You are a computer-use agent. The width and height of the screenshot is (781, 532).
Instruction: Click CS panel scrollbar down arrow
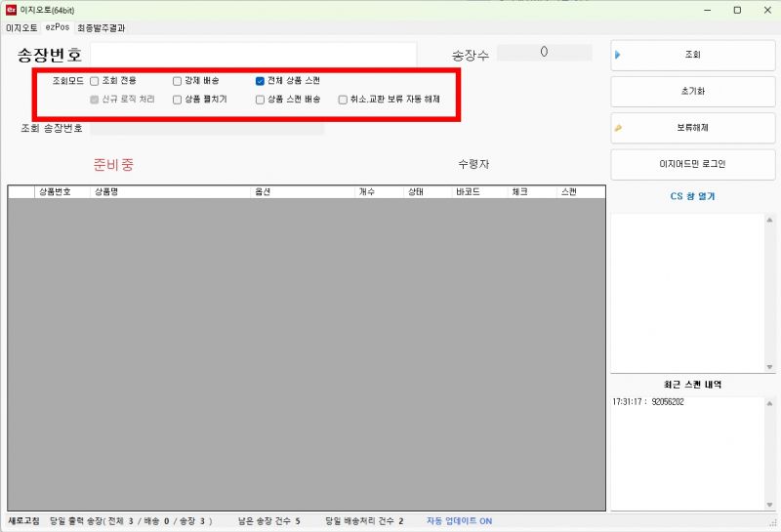pos(769,367)
